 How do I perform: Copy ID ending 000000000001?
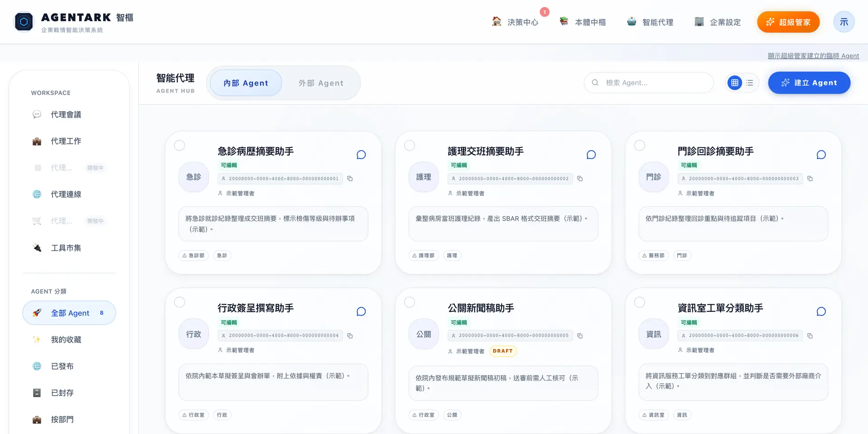coord(350,179)
